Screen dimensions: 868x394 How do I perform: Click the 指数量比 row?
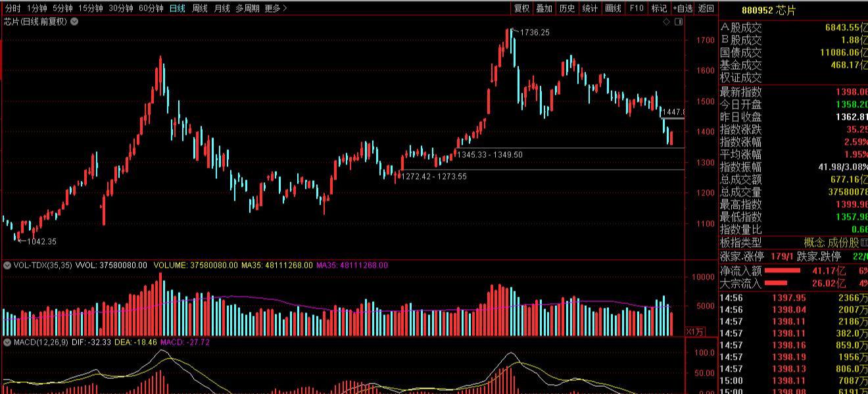click(x=794, y=229)
